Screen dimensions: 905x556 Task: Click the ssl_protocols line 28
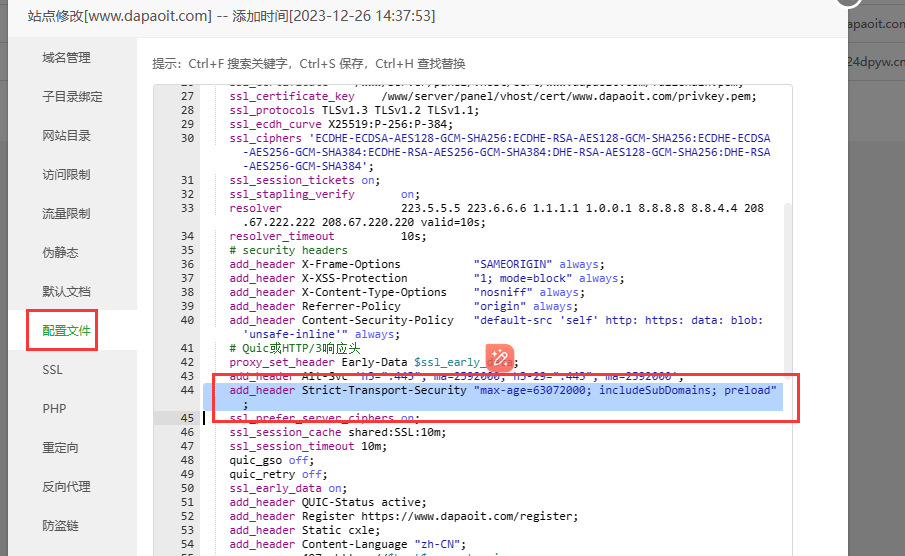pyautogui.click(x=354, y=110)
